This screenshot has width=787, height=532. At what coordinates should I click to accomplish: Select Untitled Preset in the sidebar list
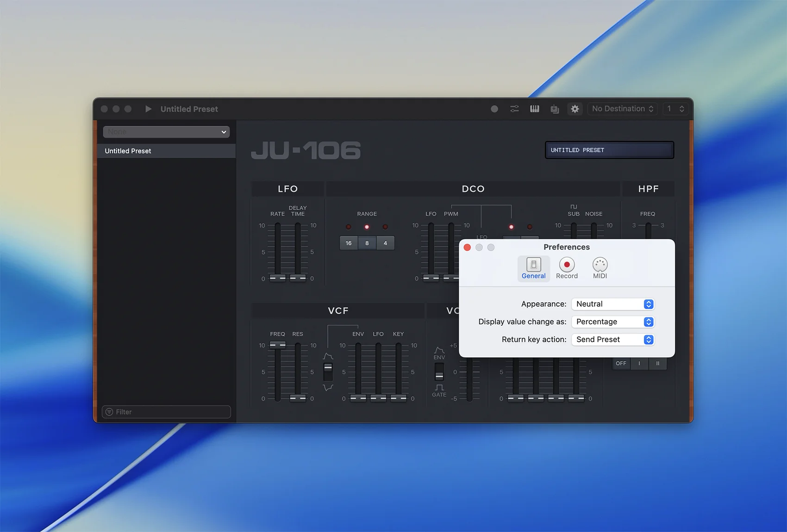167,151
